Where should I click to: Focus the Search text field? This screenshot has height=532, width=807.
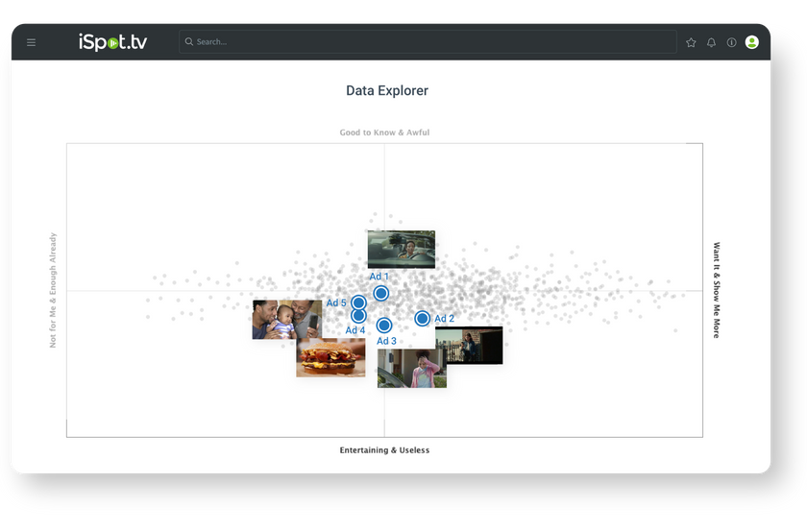point(432,42)
